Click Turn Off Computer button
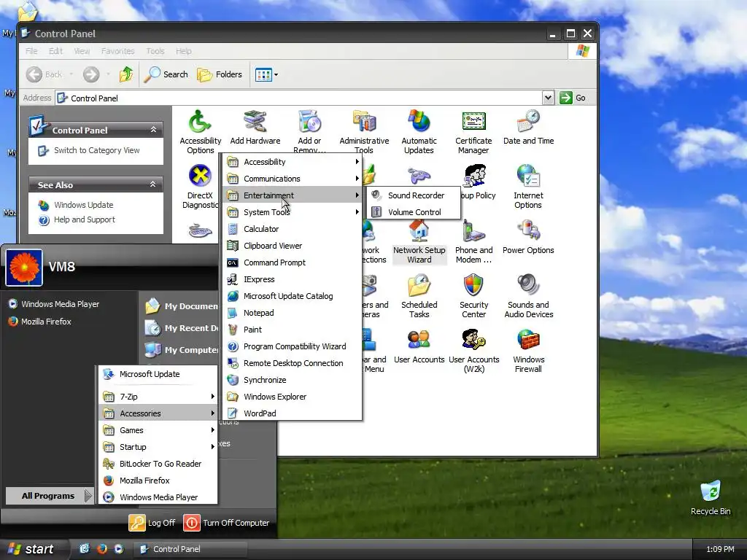This screenshot has height=560, width=747. (x=227, y=523)
